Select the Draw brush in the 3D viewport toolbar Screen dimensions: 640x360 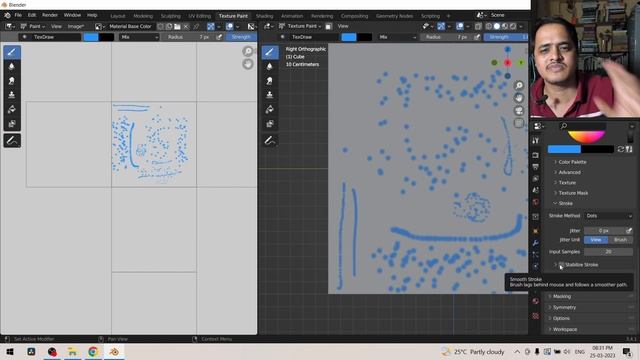(x=269, y=52)
